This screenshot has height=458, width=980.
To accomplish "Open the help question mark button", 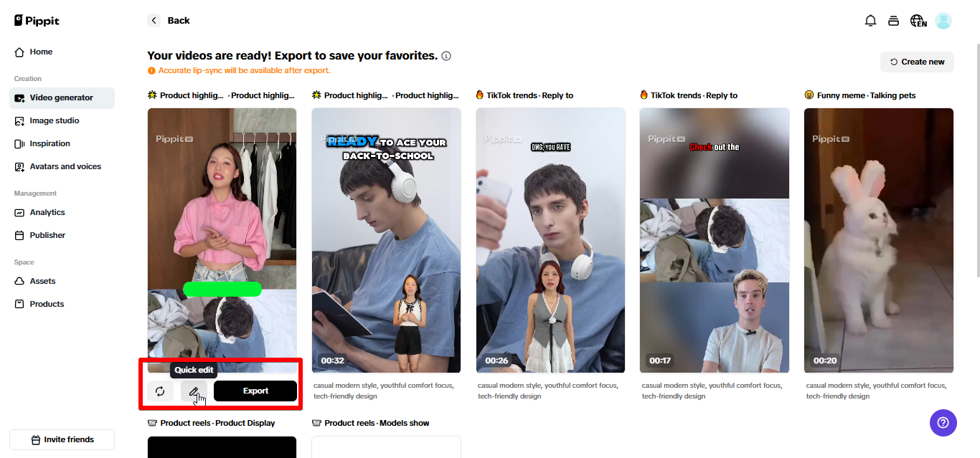I will coord(943,422).
